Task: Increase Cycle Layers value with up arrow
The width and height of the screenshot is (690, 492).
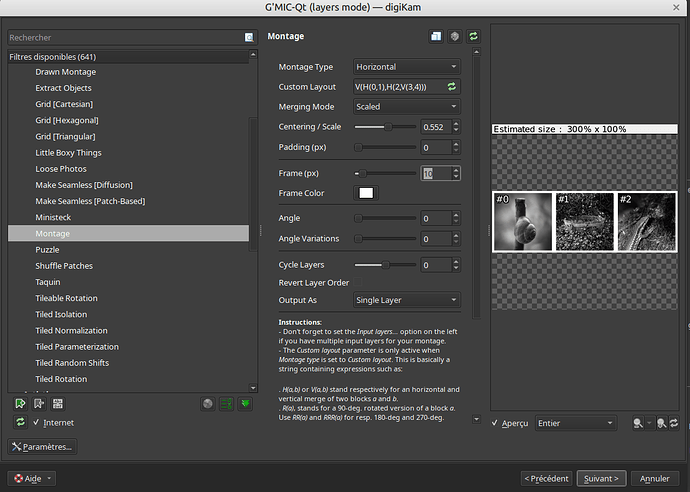Action: [x=456, y=262]
